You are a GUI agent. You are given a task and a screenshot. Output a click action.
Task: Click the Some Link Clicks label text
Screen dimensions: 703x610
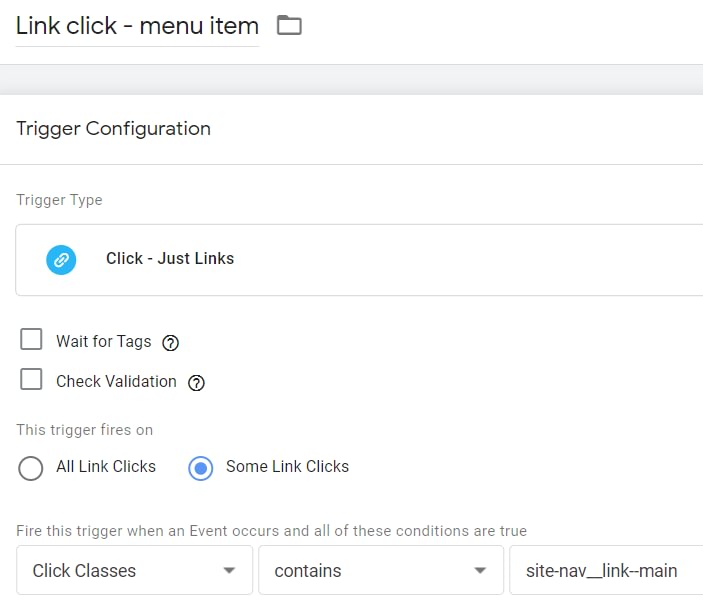287,467
